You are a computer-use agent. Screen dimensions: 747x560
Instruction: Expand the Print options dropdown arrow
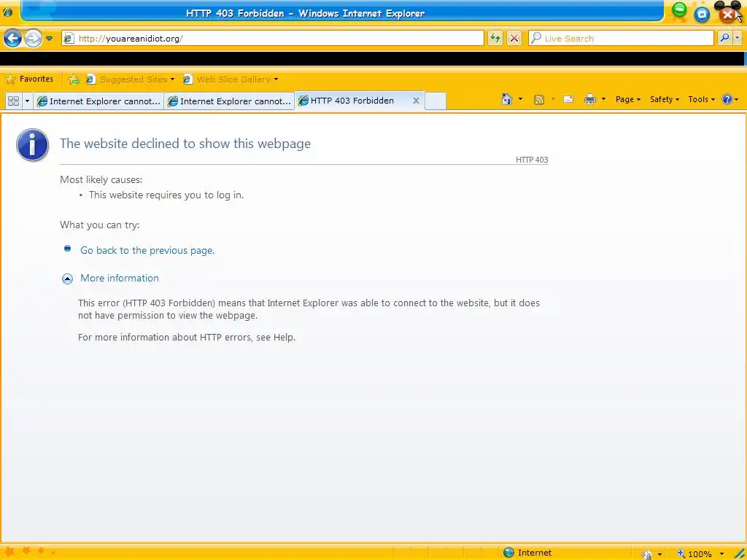point(603,99)
